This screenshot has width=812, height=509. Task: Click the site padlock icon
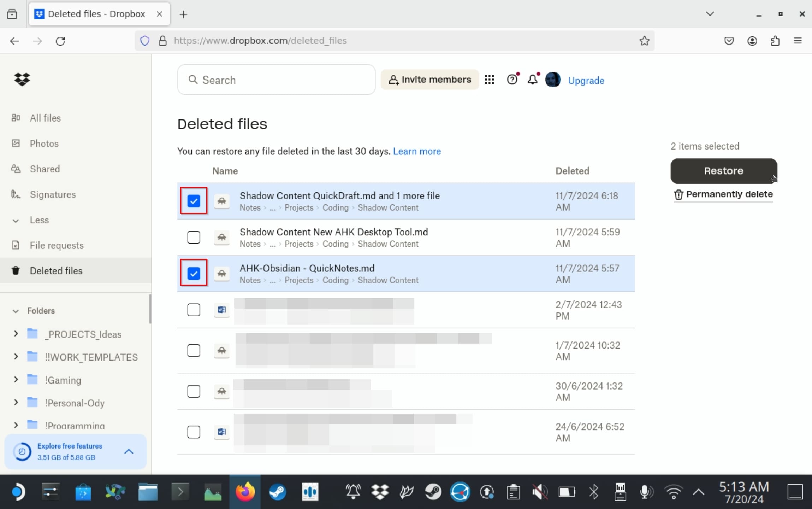click(162, 41)
